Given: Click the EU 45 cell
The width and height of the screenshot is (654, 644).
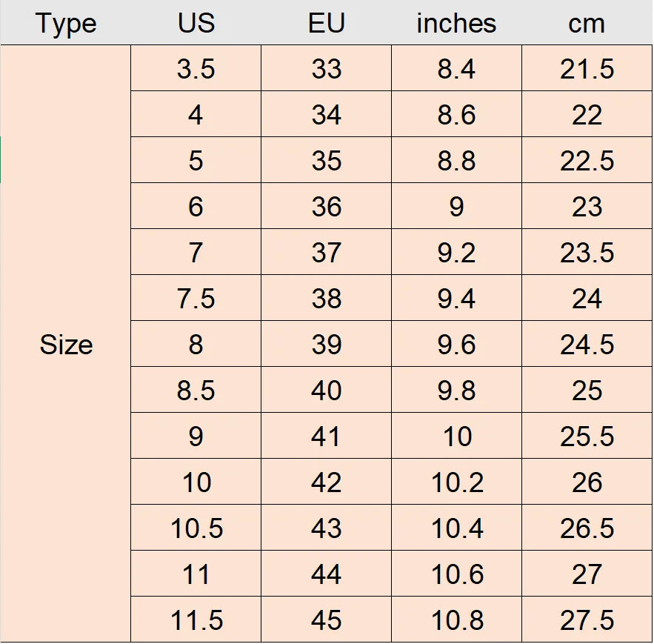Looking at the screenshot, I should (x=327, y=620).
